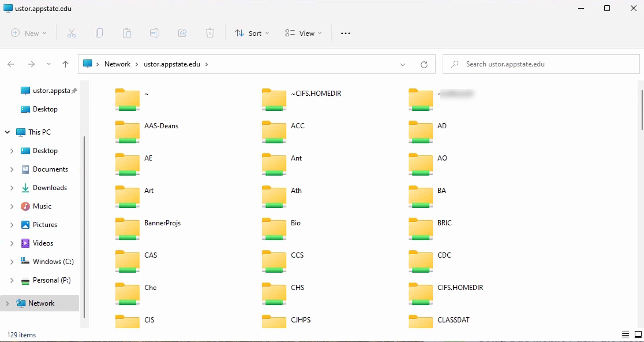Select Desktop under quick access
The height and width of the screenshot is (342, 644).
coord(39,109)
